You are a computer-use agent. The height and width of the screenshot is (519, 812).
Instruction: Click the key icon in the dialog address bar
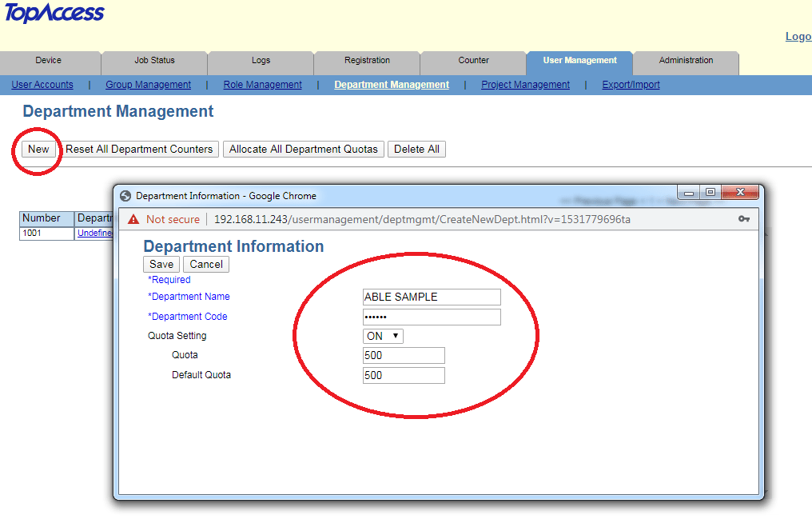744,218
